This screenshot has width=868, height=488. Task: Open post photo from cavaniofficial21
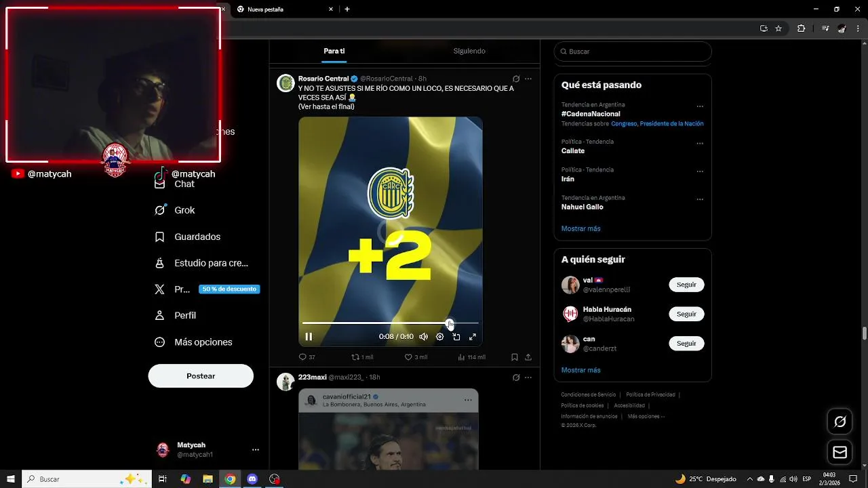(388, 441)
